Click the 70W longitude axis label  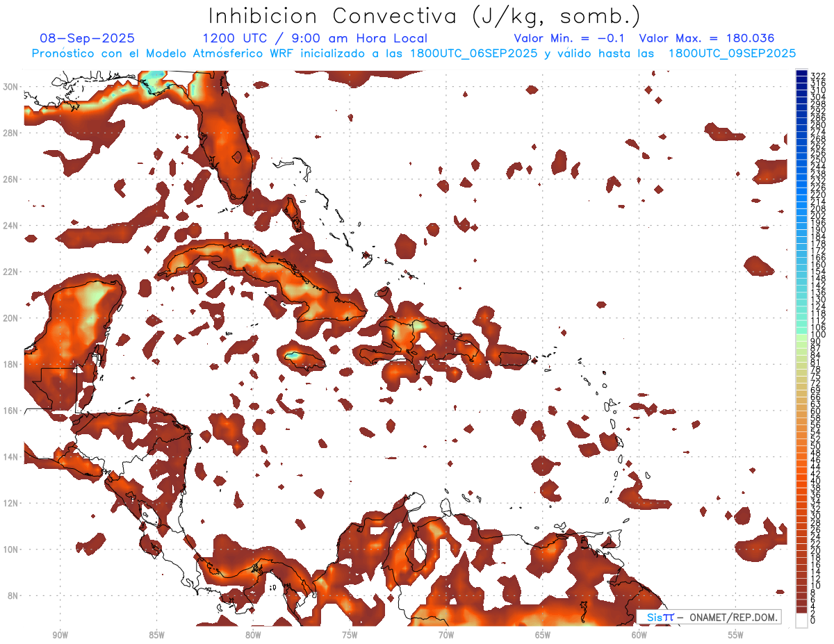[x=446, y=635]
